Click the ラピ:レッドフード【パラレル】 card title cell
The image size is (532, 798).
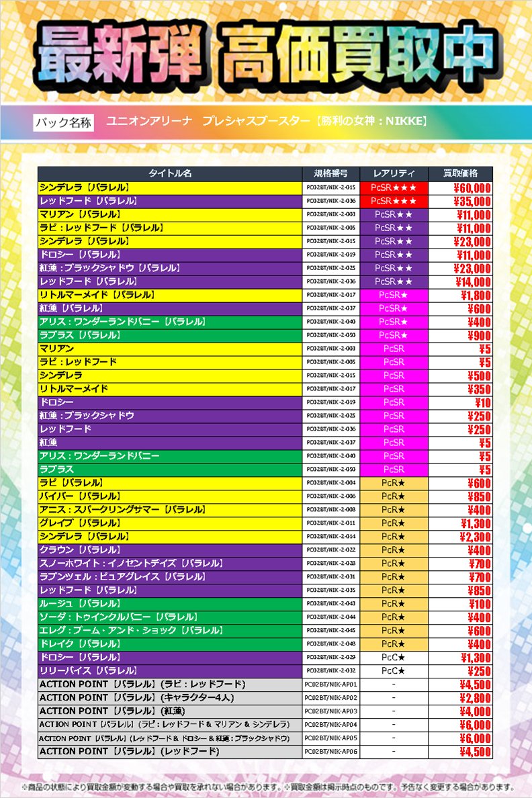click(170, 228)
